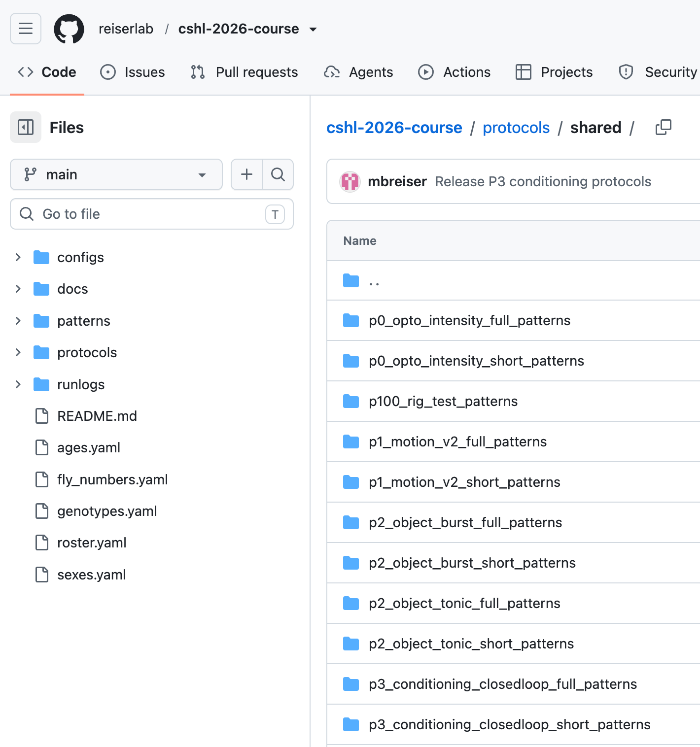700x747 pixels.
Task: Click the sexes.yaml file icon
Action: (42, 575)
